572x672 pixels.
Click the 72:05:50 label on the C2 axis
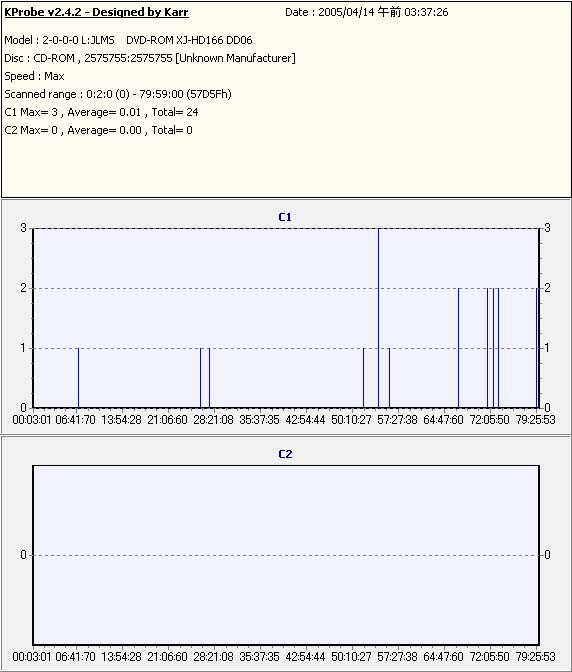point(489,657)
